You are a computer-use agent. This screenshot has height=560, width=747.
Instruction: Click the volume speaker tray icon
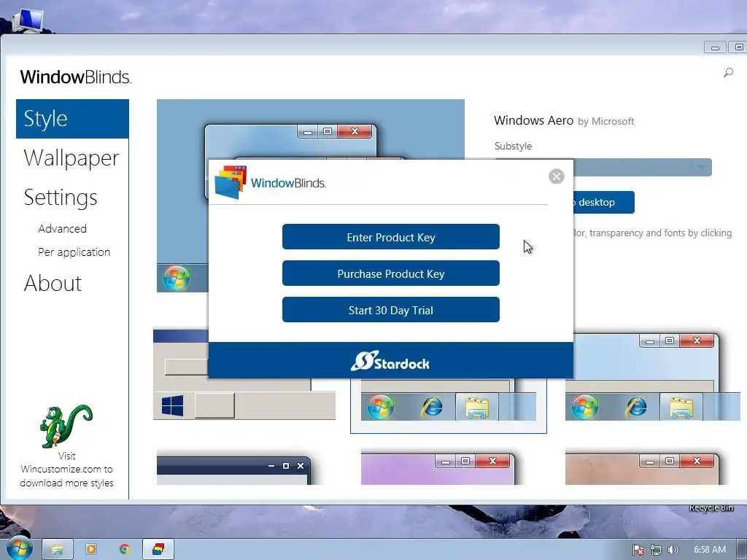673,550
